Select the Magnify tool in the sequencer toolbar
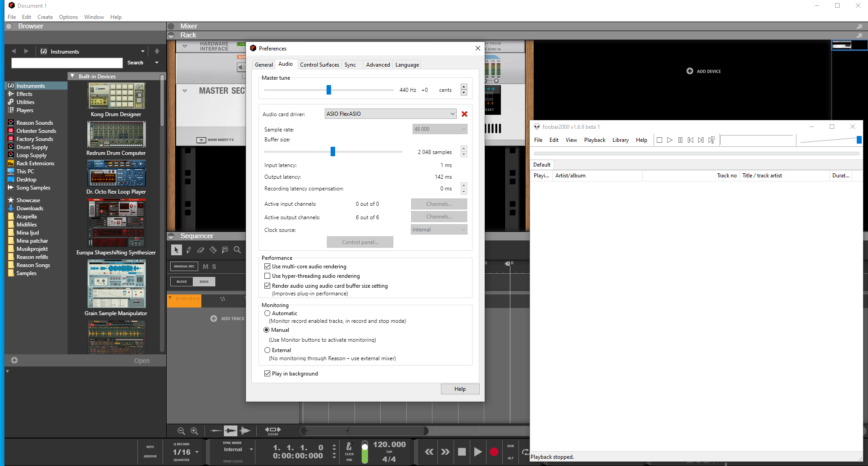Screen dimensions: 868x466 coord(237,250)
